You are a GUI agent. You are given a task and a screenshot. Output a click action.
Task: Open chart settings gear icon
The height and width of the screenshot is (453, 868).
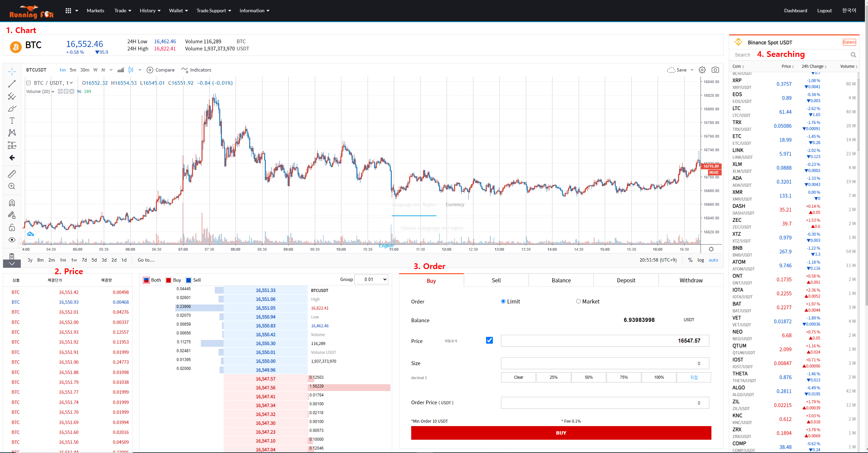(702, 70)
